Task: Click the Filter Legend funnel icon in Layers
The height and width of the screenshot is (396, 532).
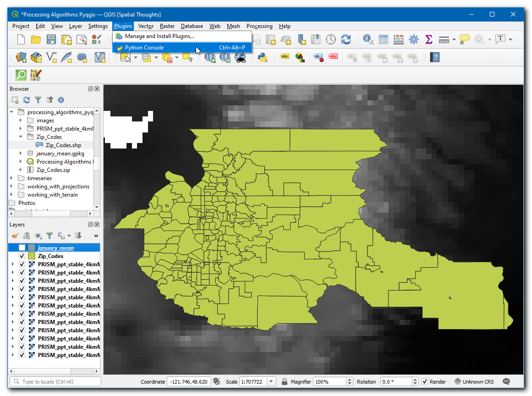Action: coord(49,236)
